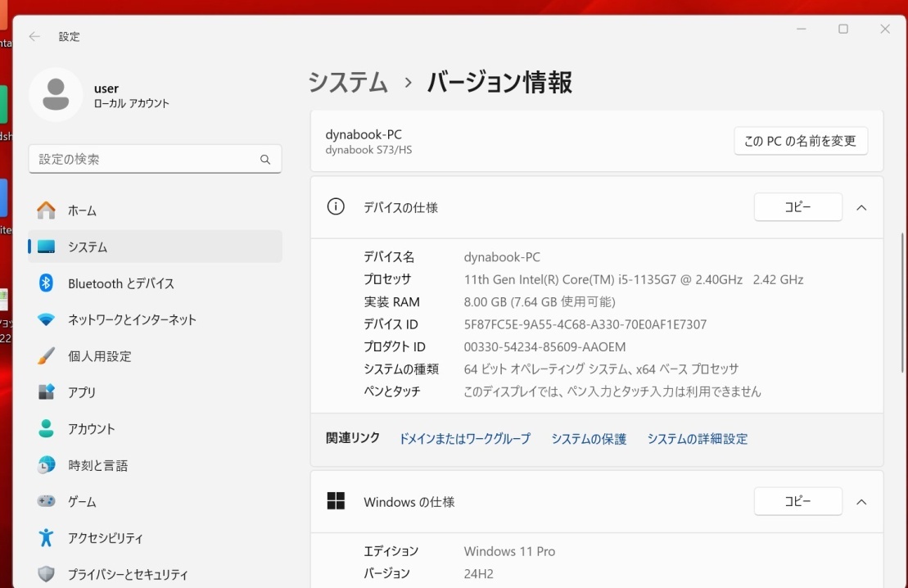Click the Home icon in sidebar
Image resolution: width=908 pixels, height=588 pixels.
pyautogui.click(x=47, y=210)
